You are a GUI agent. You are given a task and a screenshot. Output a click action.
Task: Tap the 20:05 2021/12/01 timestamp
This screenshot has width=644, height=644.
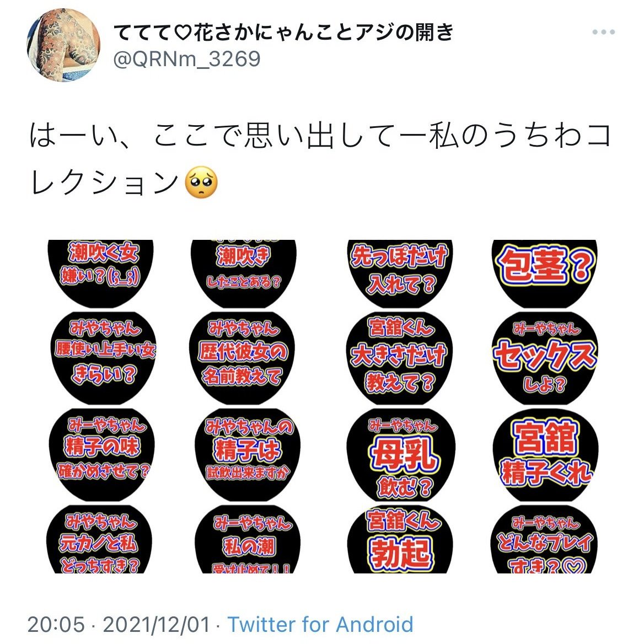point(119,624)
